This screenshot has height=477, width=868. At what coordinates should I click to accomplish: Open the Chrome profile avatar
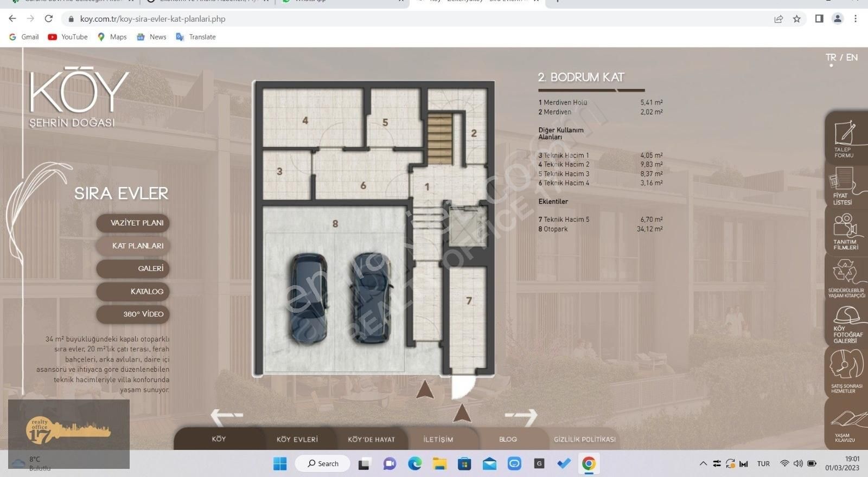838,18
